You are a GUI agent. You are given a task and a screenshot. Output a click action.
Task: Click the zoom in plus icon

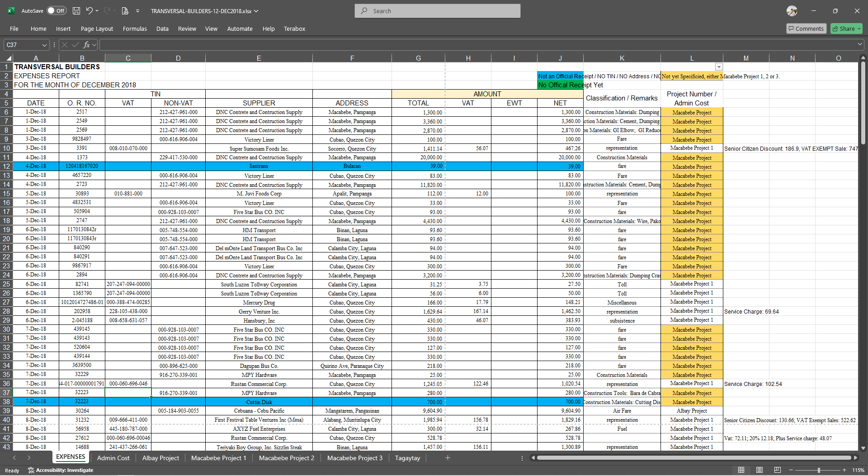[x=844, y=470]
